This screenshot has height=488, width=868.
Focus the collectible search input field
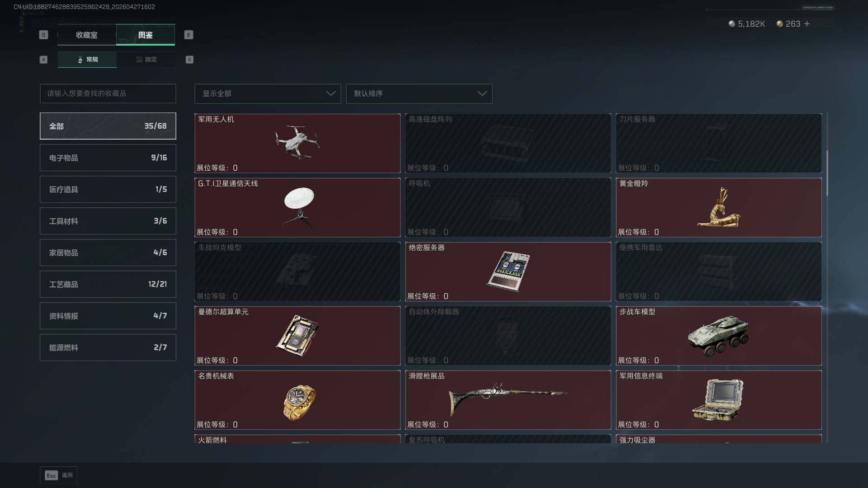(x=108, y=94)
